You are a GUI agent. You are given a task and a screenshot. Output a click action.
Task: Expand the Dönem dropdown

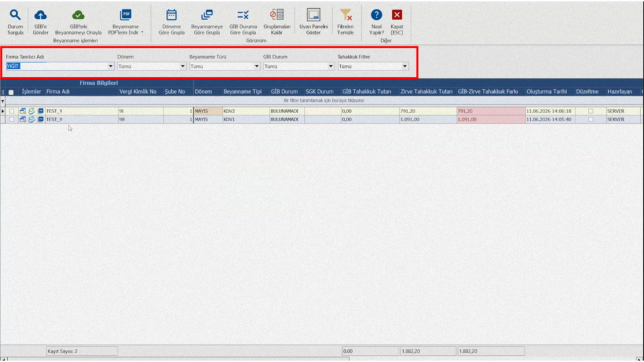coord(182,66)
